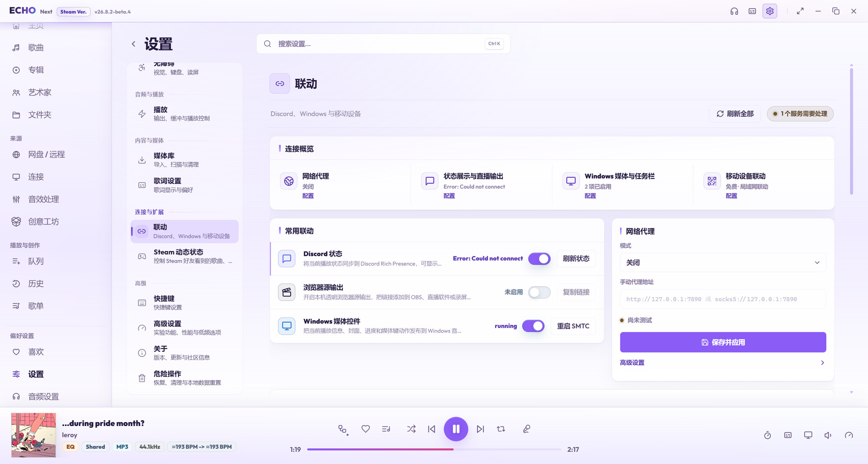Click 保存并应用 button

723,342
